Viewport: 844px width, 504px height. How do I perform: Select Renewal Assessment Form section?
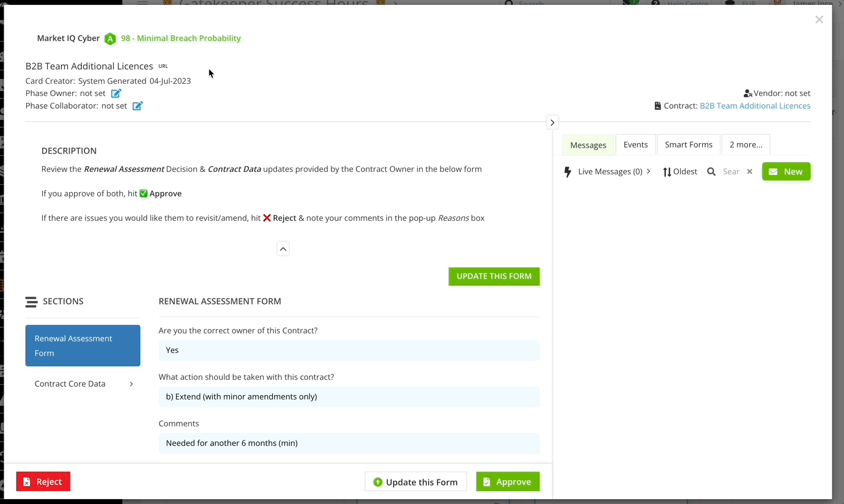tap(83, 346)
